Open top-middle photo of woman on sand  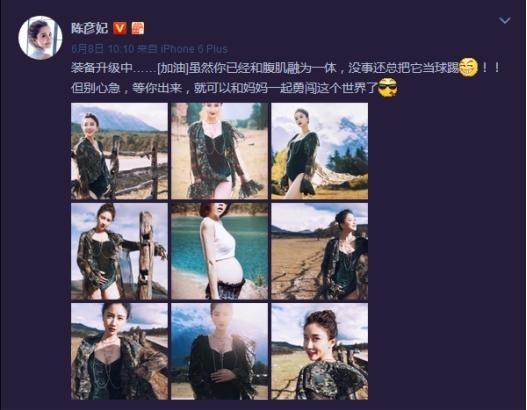pos(219,151)
